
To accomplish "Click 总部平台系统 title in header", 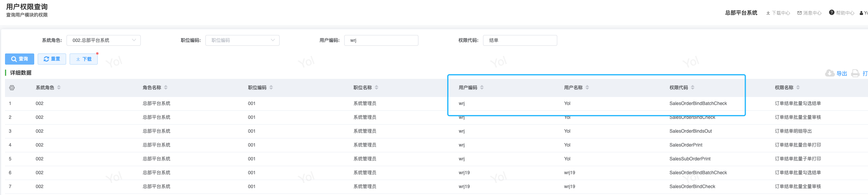I will [x=741, y=13].
